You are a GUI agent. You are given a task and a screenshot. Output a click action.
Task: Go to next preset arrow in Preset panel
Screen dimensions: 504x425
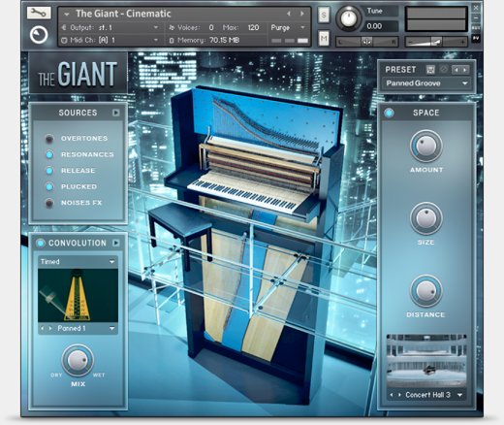tap(465, 70)
